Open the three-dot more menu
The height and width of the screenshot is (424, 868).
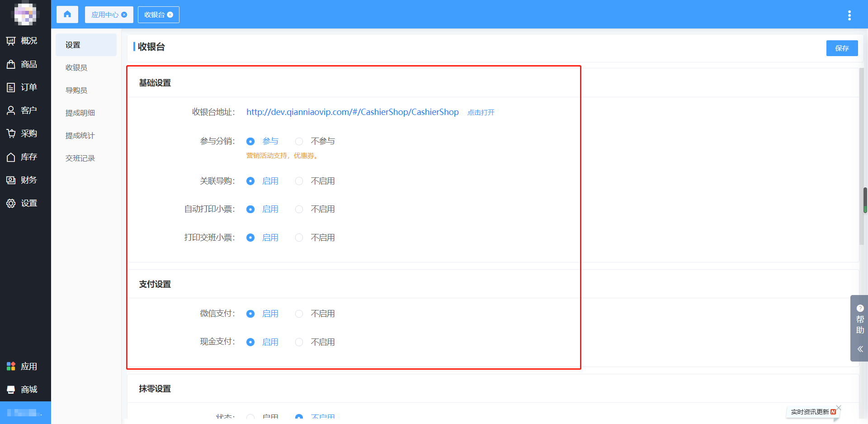pyautogui.click(x=849, y=15)
